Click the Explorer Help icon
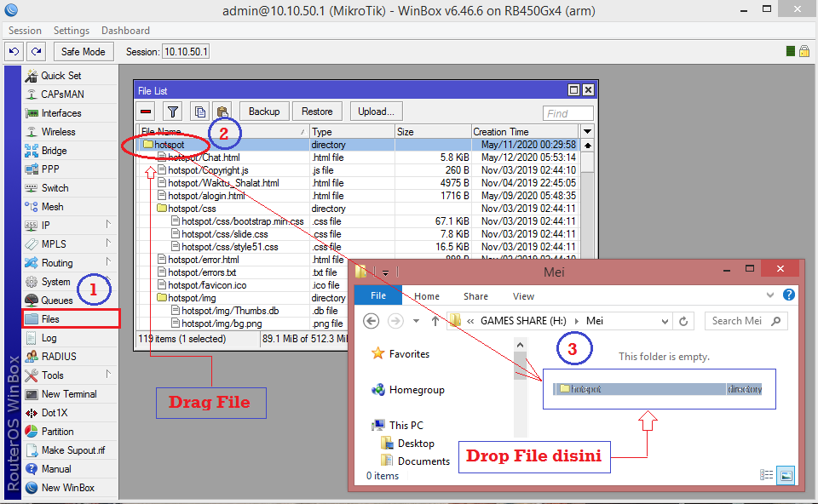The width and height of the screenshot is (818, 504). pos(789,295)
